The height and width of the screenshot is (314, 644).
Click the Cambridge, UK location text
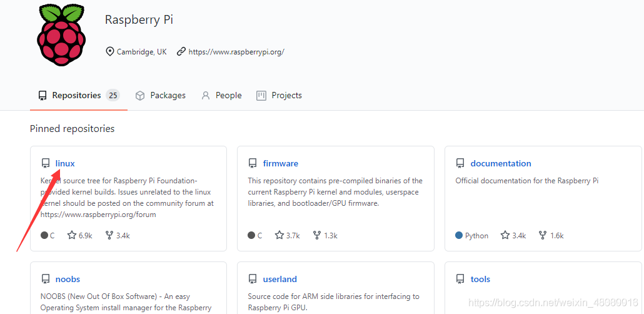[x=142, y=52]
